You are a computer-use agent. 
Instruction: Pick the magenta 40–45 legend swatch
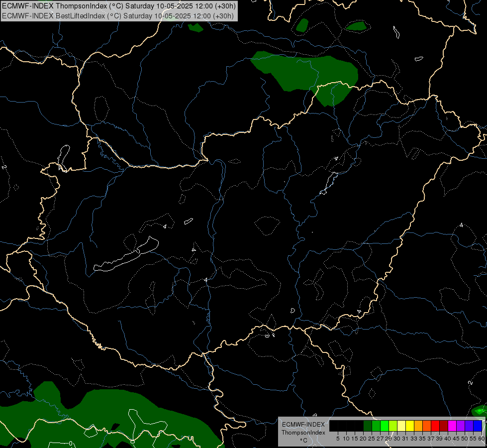point(453,426)
